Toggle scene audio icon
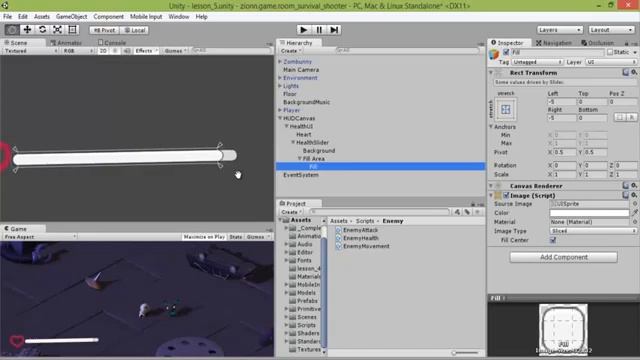 point(127,51)
